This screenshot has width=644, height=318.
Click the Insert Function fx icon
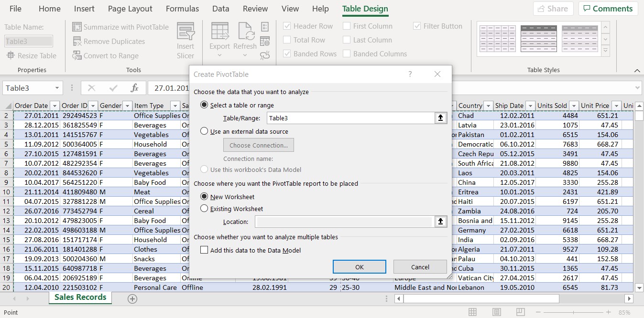click(x=134, y=88)
